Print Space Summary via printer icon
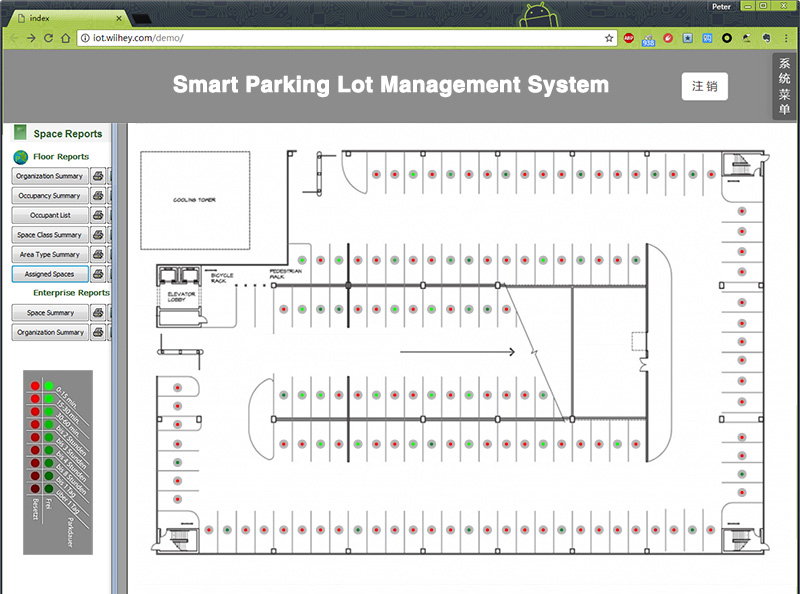The image size is (800, 594). tap(98, 312)
